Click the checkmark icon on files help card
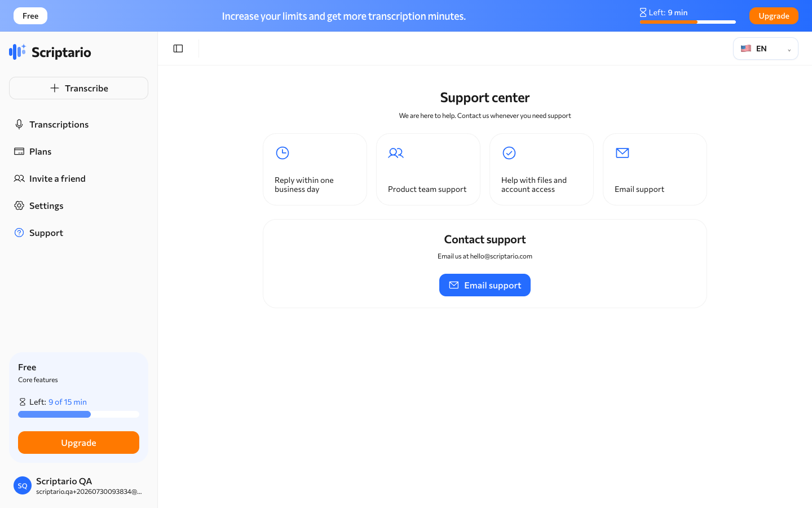The height and width of the screenshot is (508, 812). [509, 153]
